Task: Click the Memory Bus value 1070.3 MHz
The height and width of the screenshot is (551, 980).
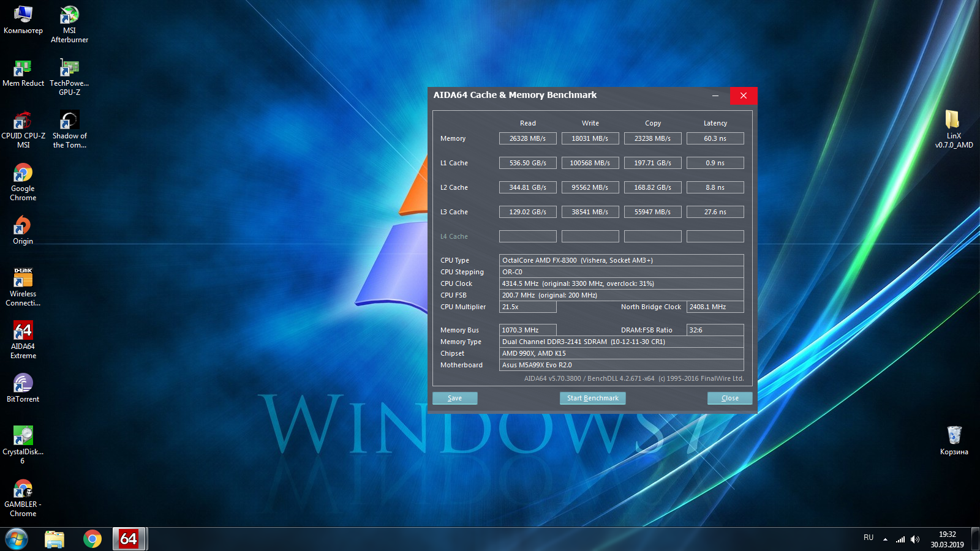Action: pyautogui.click(x=528, y=330)
